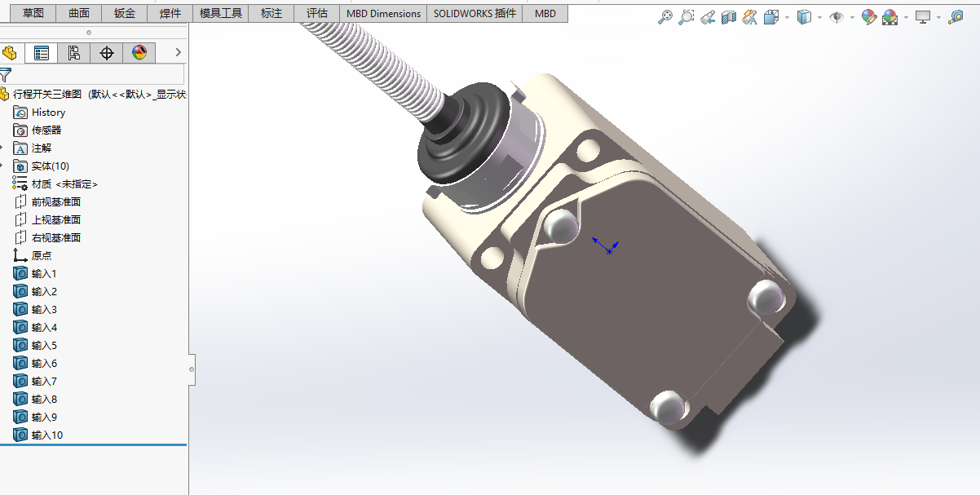The width and height of the screenshot is (980, 495).
Task: Click the measuring tape icon in view toolbar
Action: pyautogui.click(x=956, y=17)
